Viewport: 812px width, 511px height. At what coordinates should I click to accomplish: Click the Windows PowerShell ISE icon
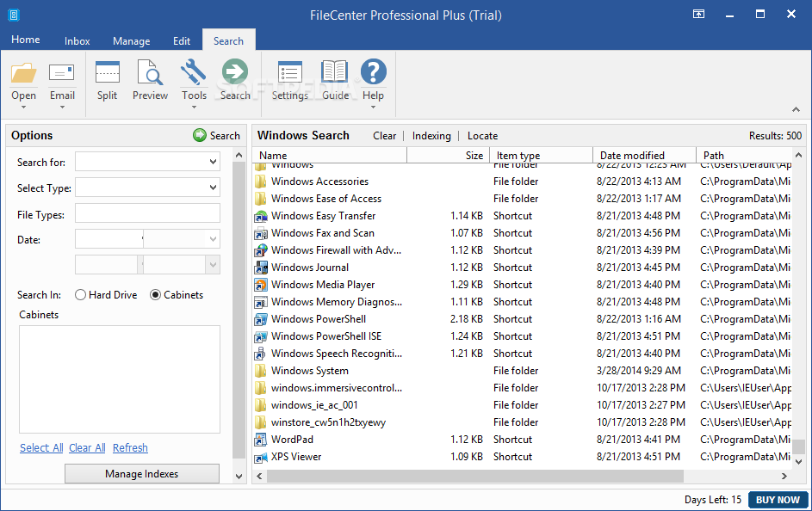tap(261, 336)
